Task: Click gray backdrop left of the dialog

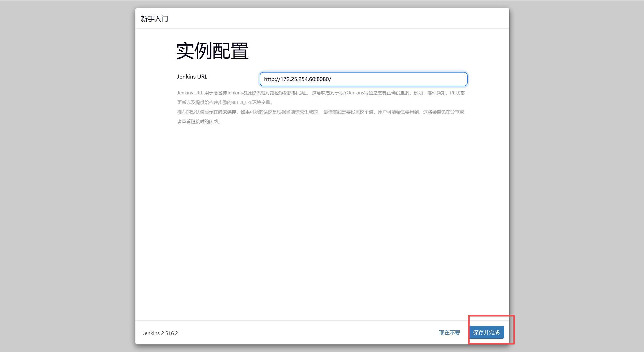Action: pyautogui.click(x=67, y=176)
